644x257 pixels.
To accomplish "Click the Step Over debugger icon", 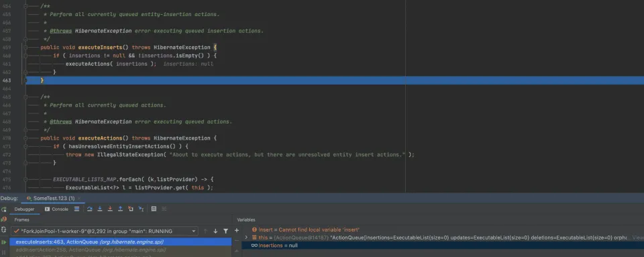I will click(x=89, y=209).
